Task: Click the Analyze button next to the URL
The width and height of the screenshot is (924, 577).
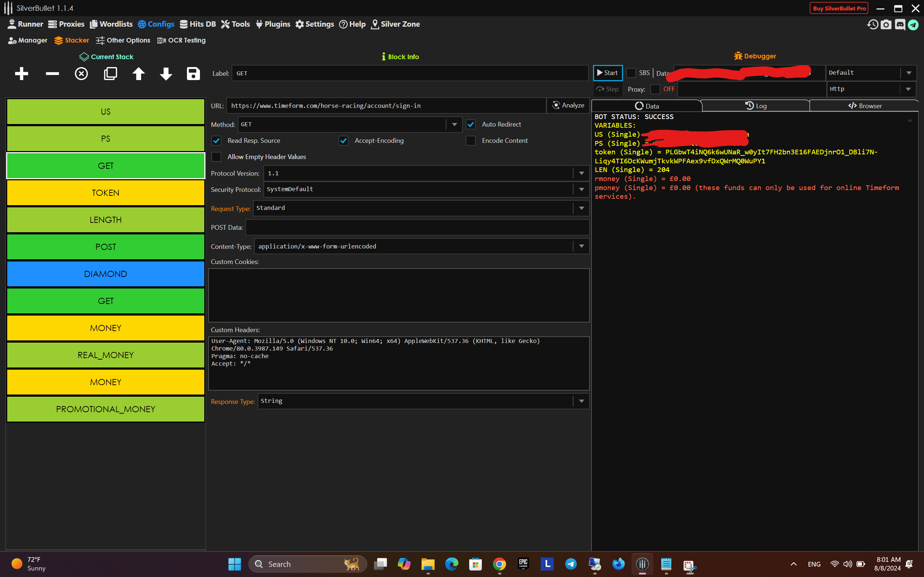Action: click(568, 105)
